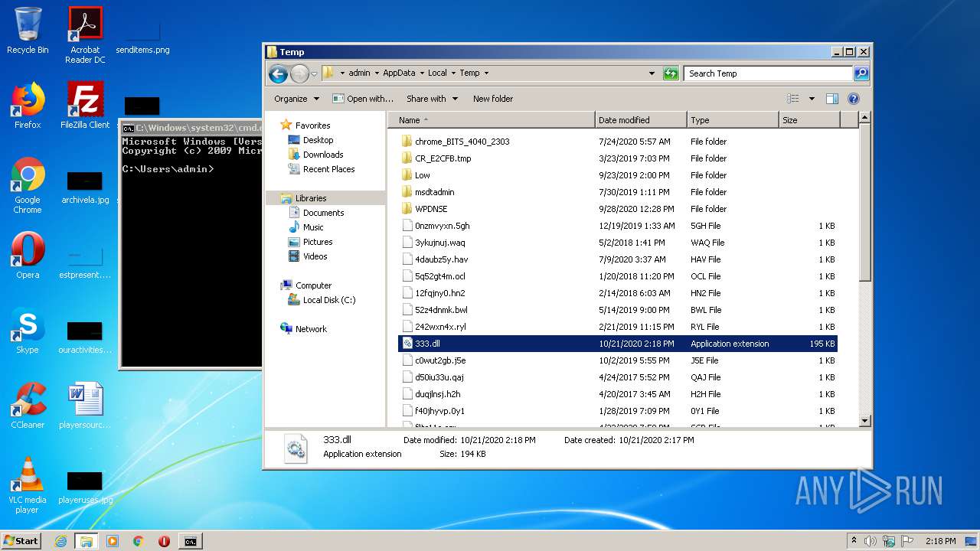Change view using the views icon
Viewport: 980px width, 551px height.
point(793,99)
